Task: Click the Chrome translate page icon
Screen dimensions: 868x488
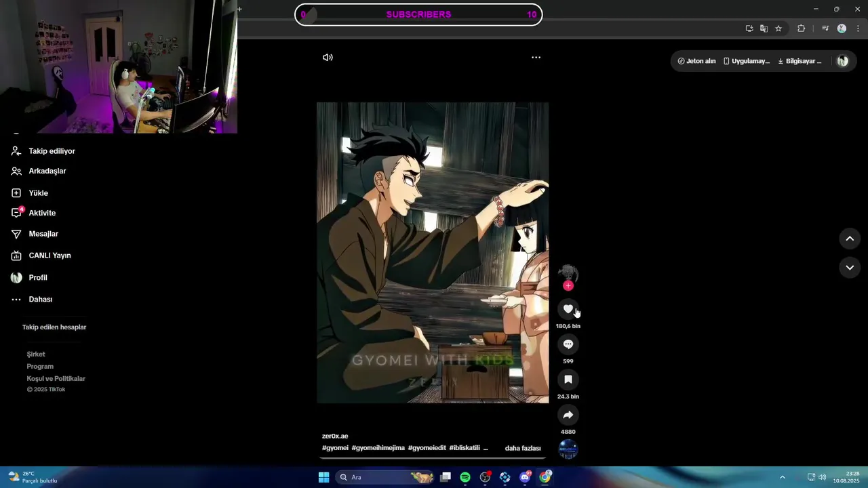Action: tap(764, 28)
